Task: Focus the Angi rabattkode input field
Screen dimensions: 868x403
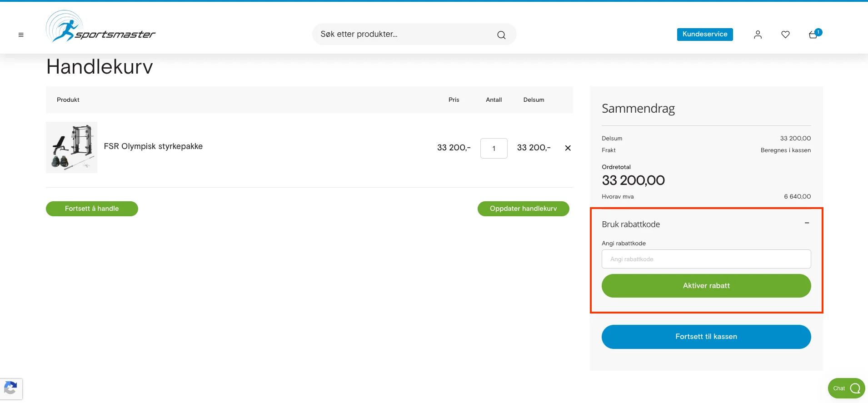Action: coord(706,259)
